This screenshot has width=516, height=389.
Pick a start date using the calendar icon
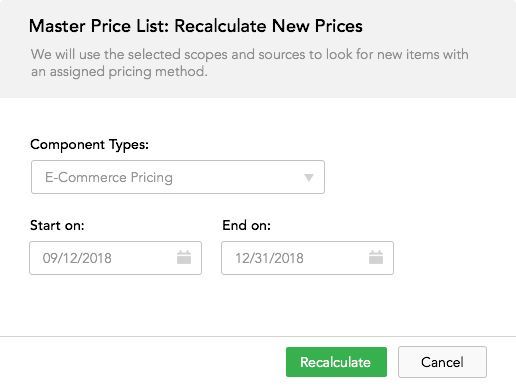point(184,257)
